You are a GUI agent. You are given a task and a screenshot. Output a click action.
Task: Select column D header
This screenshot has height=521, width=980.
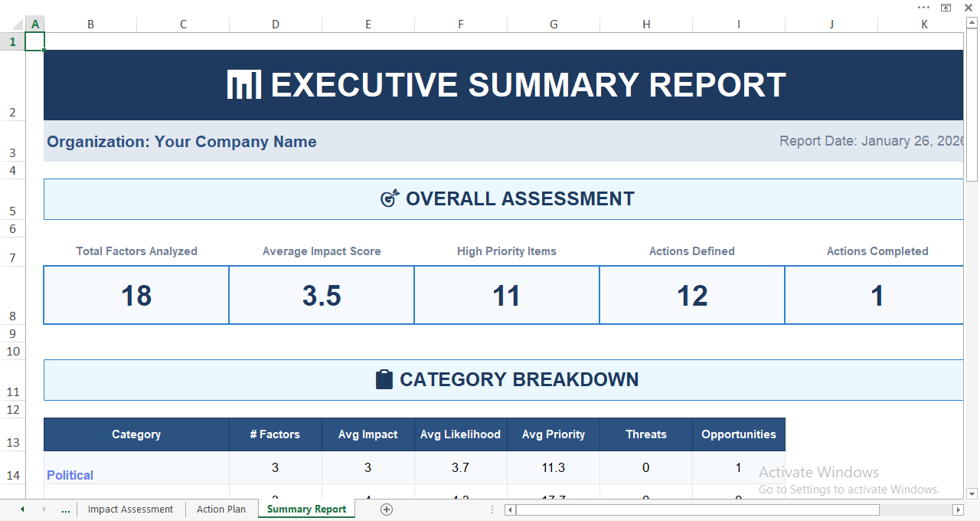276,25
